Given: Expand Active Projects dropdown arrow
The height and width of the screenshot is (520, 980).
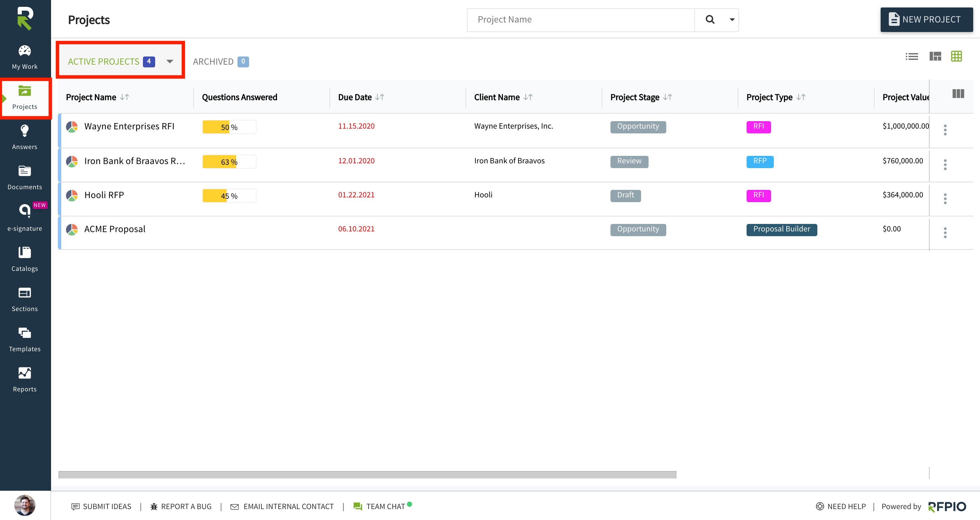Looking at the screenshot, I should coord(170,62).
